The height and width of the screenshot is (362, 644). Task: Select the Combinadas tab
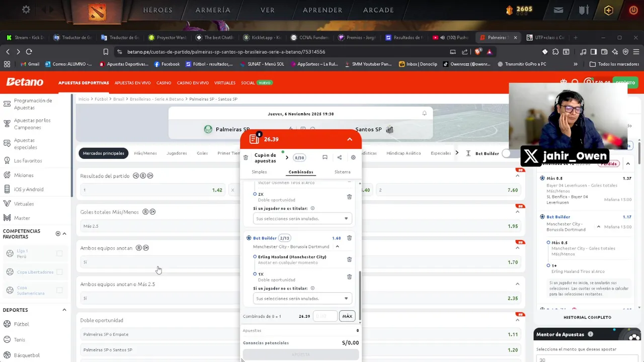point(301,172)
